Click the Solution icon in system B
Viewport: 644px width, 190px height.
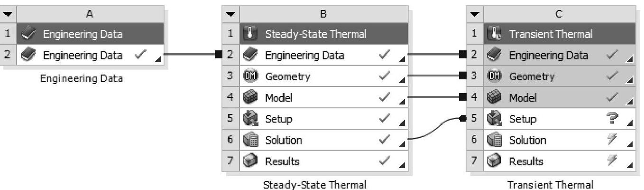click(x=249, y=140)
